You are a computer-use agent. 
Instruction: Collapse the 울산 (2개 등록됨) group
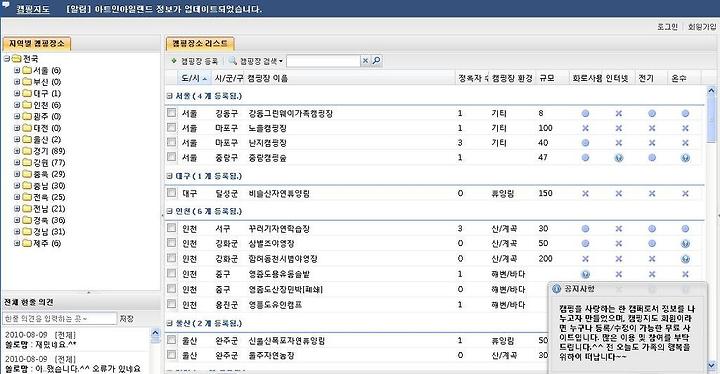click(x=169, y=323)
